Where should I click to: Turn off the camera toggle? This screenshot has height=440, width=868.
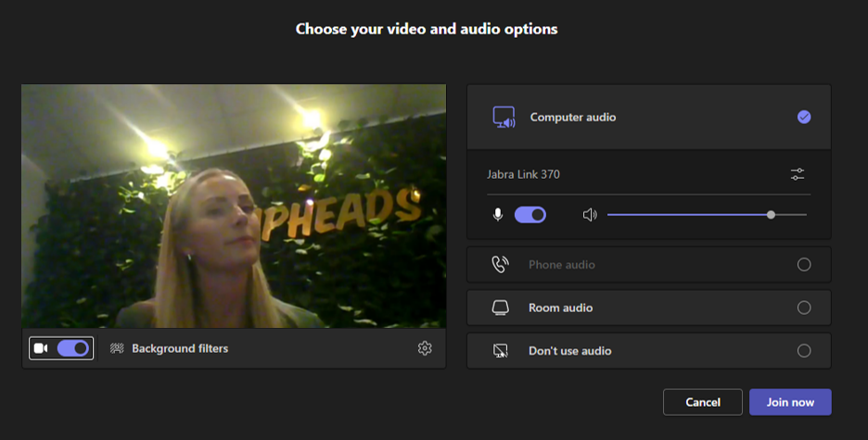73,348
